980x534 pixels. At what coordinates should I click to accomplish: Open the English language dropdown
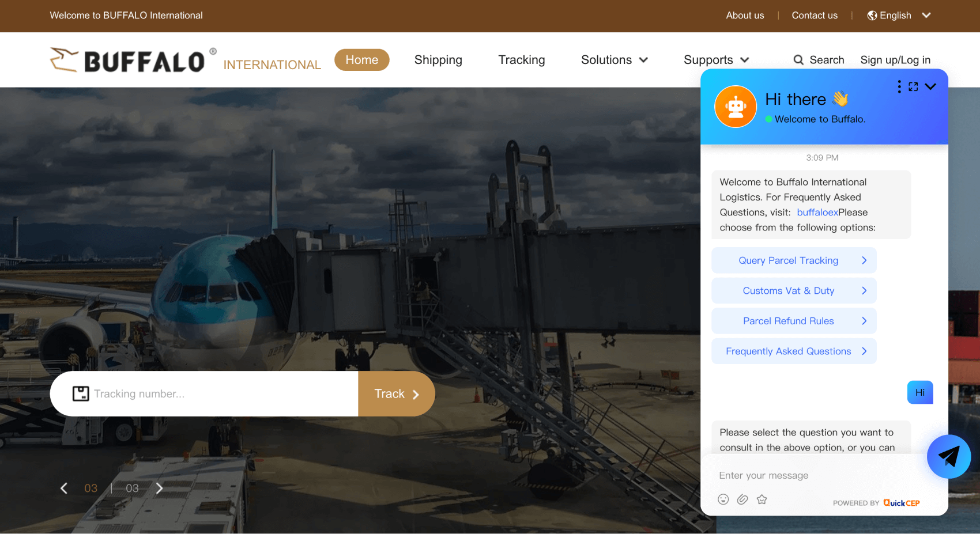point(899,16)
